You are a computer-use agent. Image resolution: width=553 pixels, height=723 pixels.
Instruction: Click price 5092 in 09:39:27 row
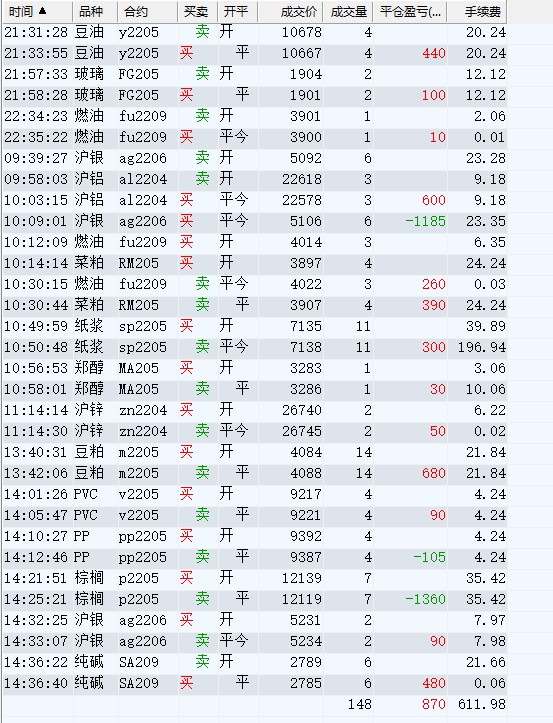(x=305, y=158)
